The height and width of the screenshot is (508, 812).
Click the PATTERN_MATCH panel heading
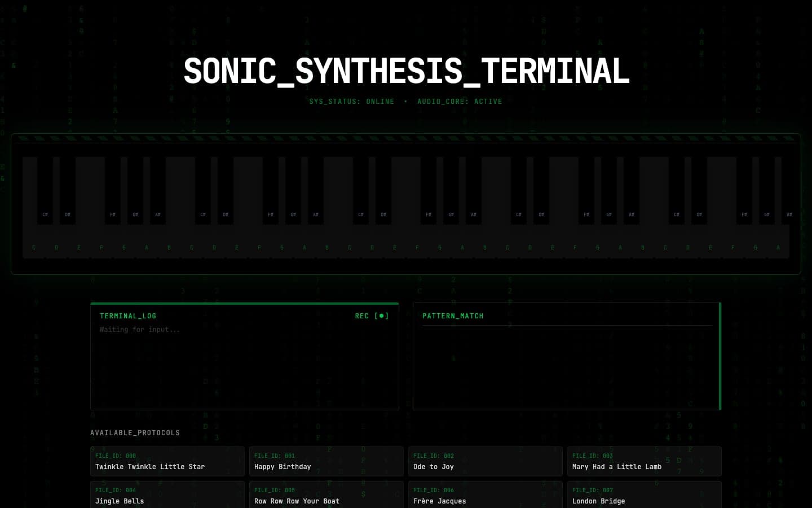click(x=453, y=316)
